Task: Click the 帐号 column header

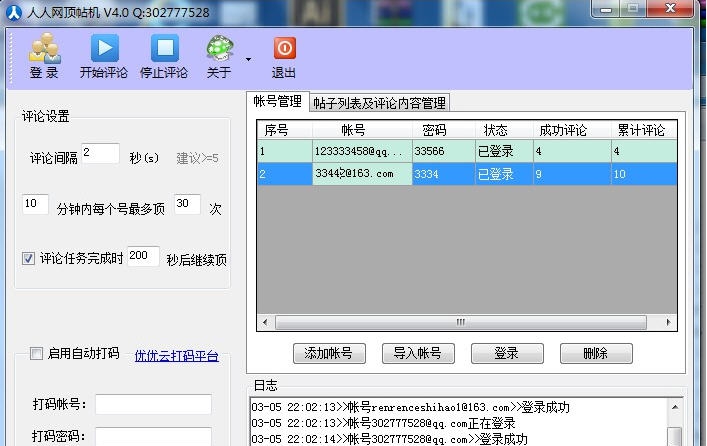Action: tap(362, 130)
